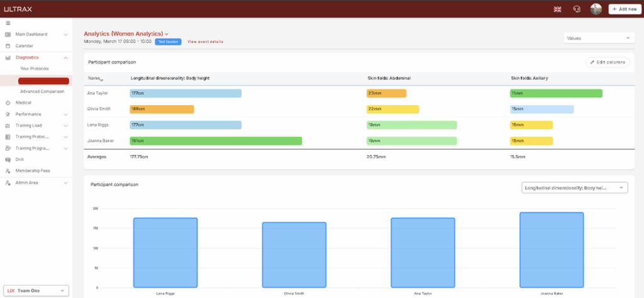Expand the Main Dashboard menu chevron
Screen dimensions: 644x298
point(66,35)
